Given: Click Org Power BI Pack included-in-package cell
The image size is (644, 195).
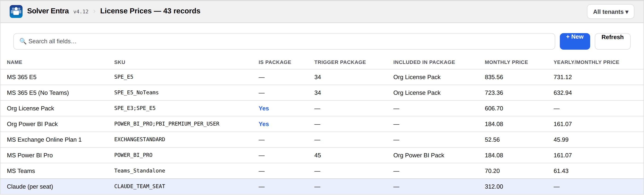Looking at the screenshot, I should (419, 155).
